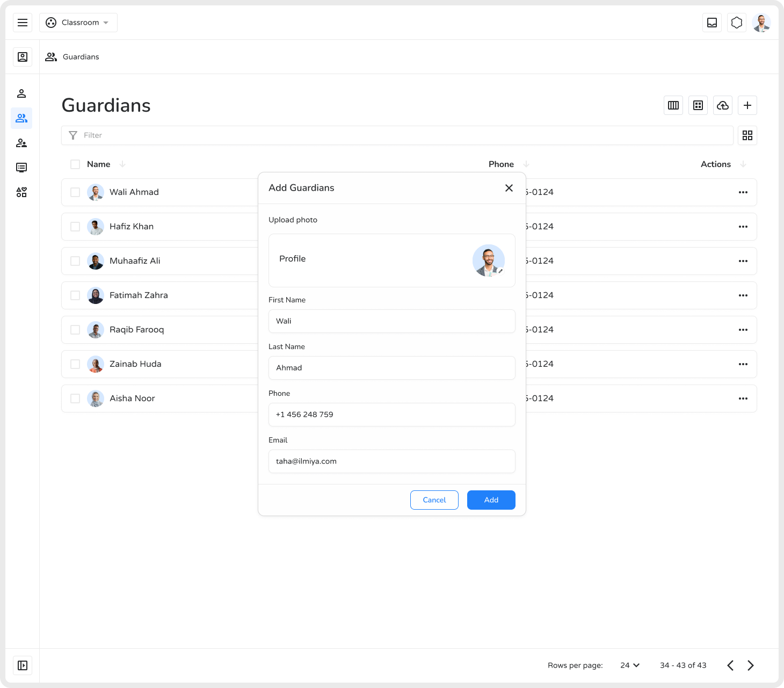Viewport: 784px width, 688px height.
Task: Select the Guardians sidebar item
Action: (x=21, y=118)
